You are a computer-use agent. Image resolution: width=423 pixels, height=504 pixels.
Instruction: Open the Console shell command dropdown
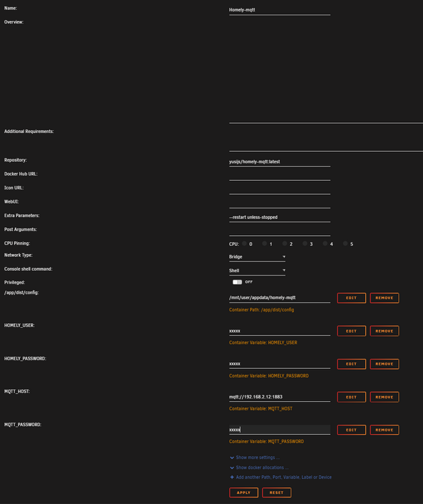tap(257, 271)
